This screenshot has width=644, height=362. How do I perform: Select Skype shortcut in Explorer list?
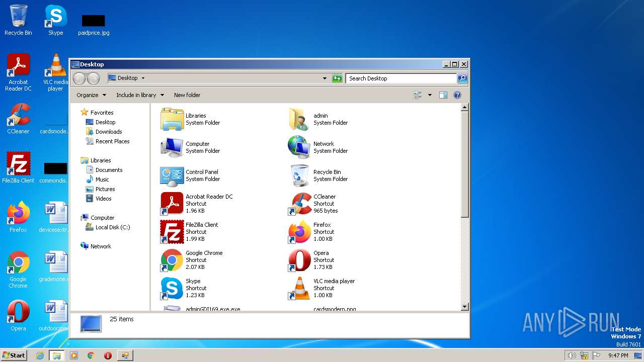tap(172, 288)
